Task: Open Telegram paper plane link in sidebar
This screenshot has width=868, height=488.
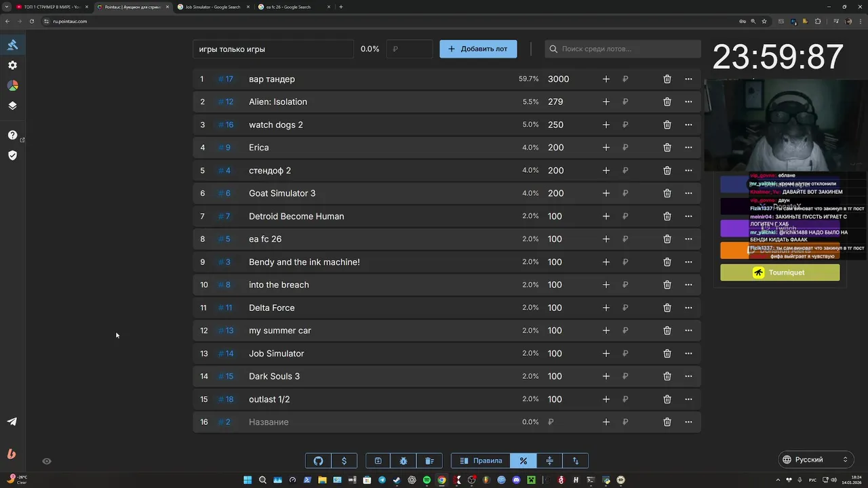Action: point(12,422)
